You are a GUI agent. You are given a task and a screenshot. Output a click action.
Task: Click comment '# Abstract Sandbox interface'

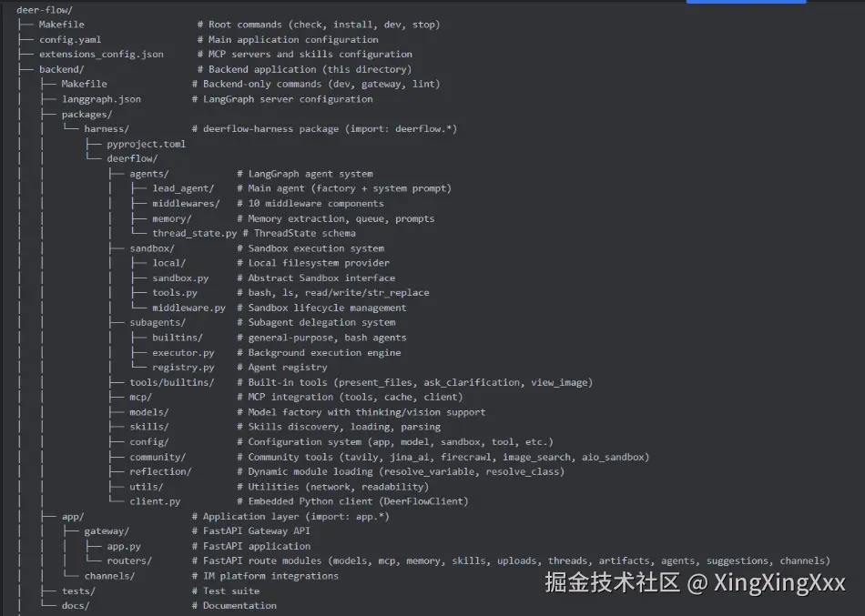click(316, 278)
